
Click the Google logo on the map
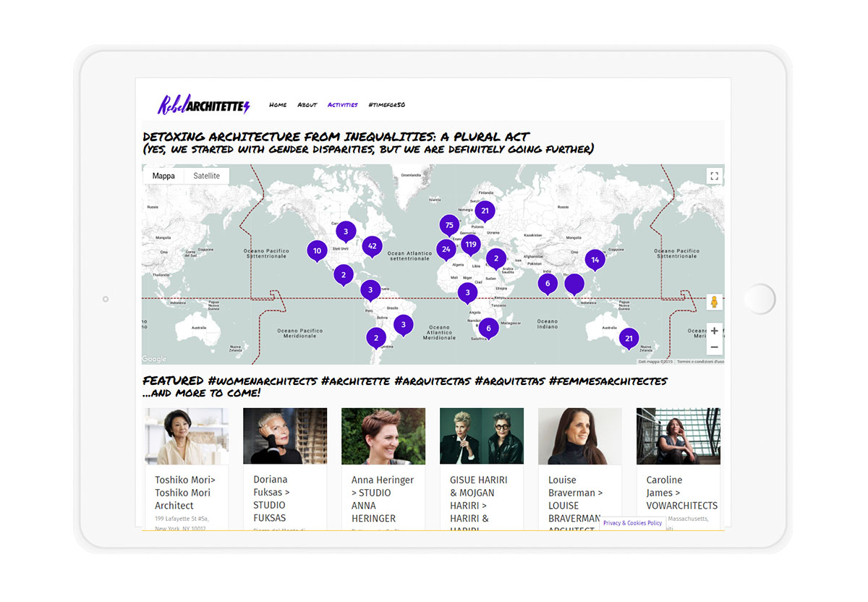click(x=154, y=359)
